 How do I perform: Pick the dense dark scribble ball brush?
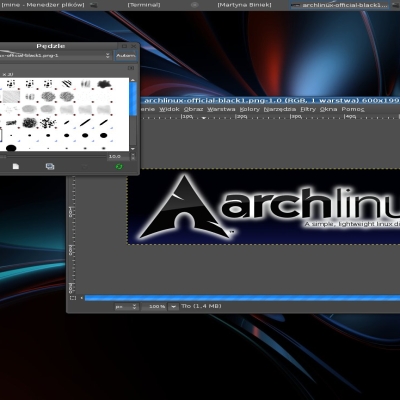coord(30,123)
